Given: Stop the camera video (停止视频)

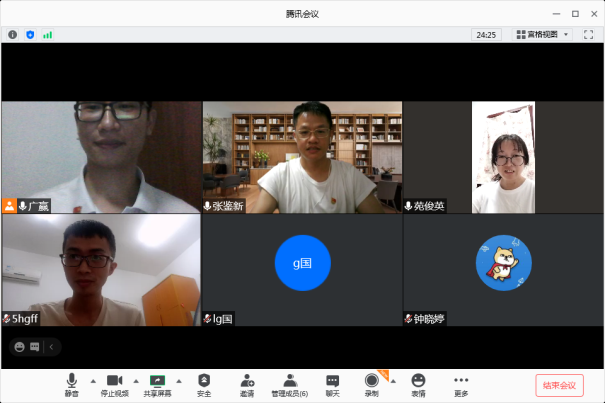Looking at the screenshot, I should [x=114, y=383].
